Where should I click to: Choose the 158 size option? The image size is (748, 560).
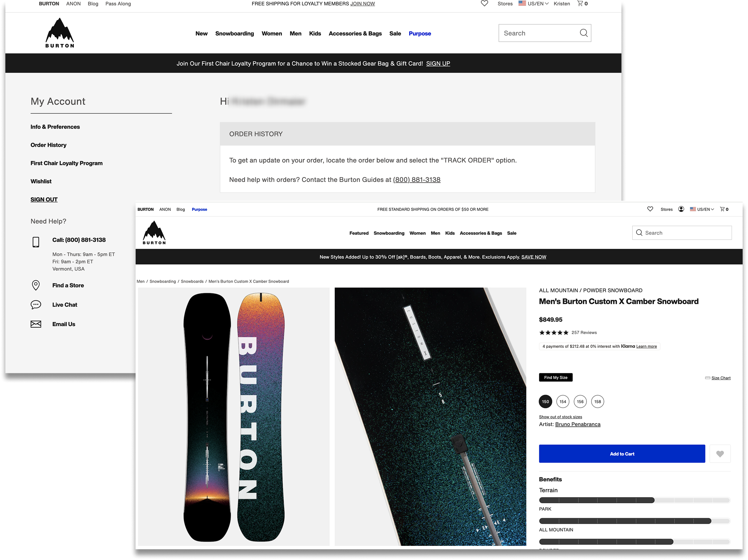[598, 402]
